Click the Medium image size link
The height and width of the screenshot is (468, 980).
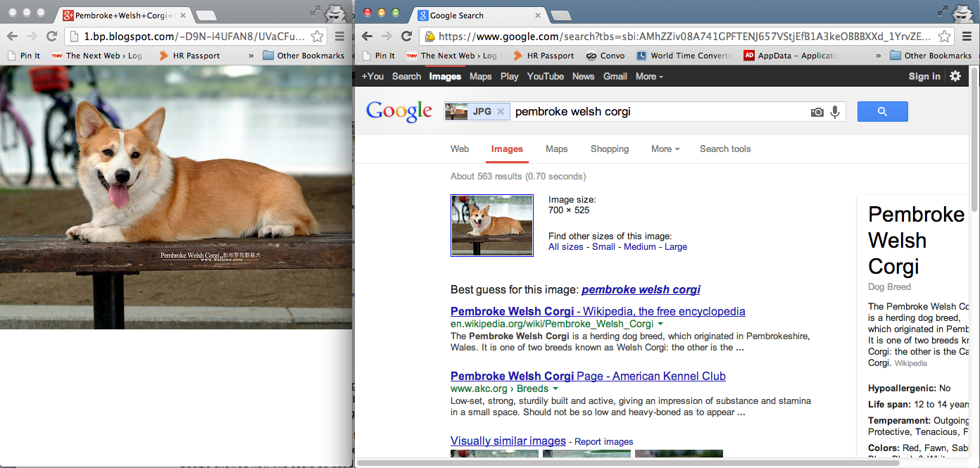[640, 247]
